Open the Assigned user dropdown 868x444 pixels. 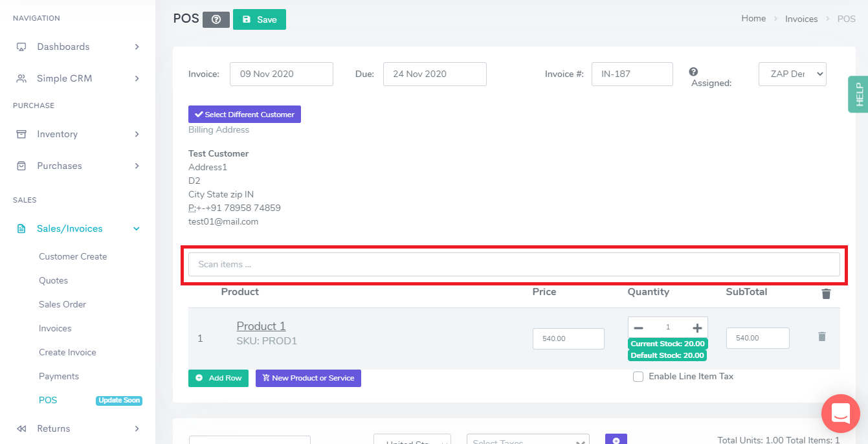[792, 74]
